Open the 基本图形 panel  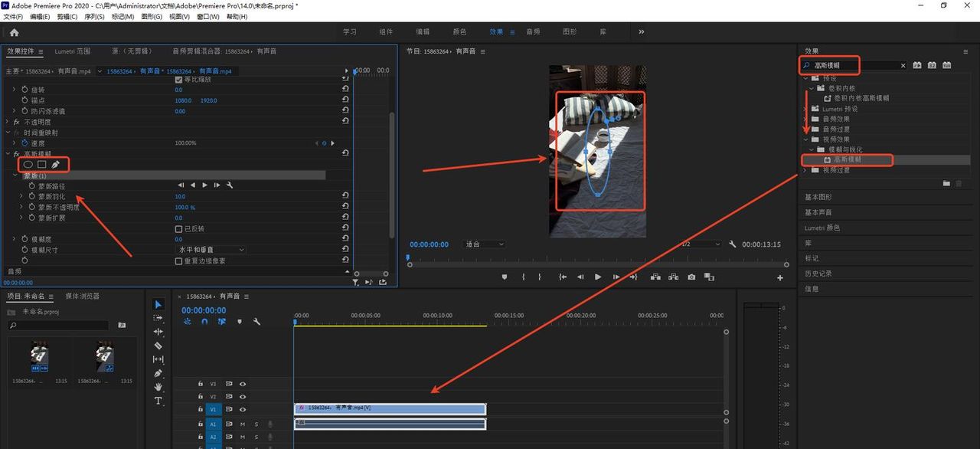818,197
